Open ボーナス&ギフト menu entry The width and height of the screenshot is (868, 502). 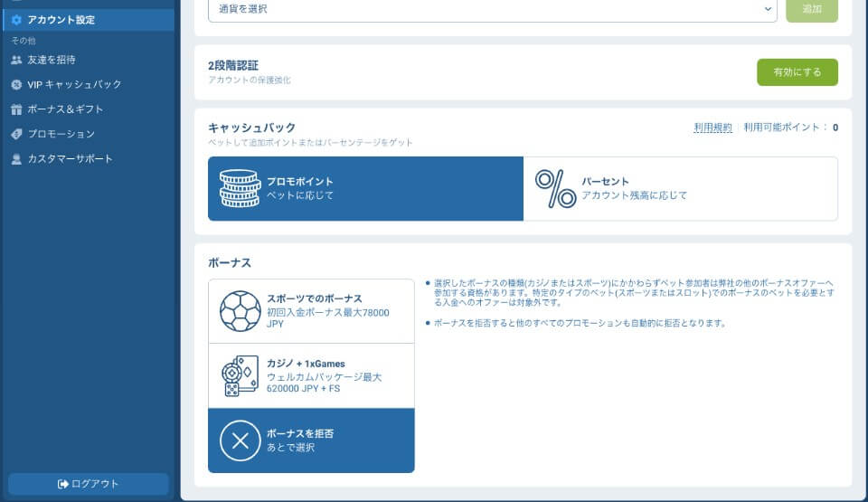pyautogui.click(x=66, y=109)
